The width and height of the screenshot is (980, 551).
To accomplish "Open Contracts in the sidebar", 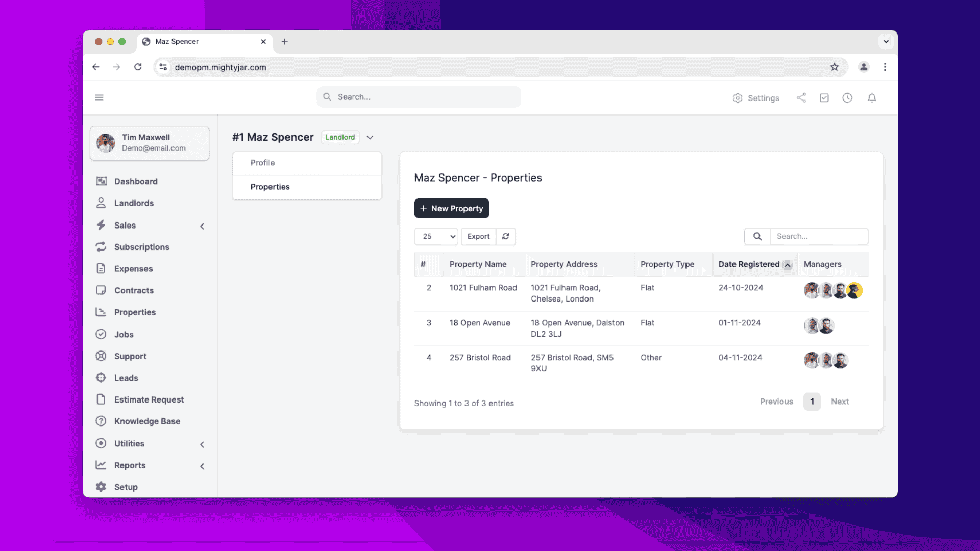I will pyautogui.click(x=134, y=290).
